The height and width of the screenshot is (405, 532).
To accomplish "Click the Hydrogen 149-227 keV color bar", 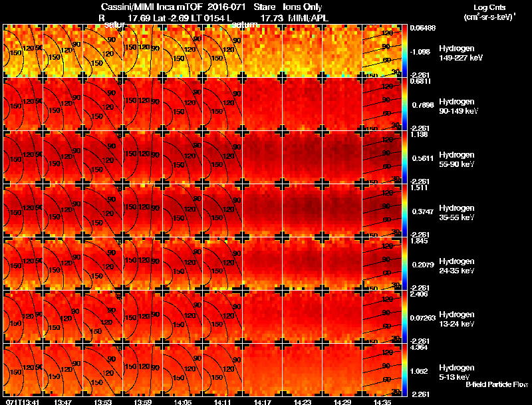I will pos(404,51).
